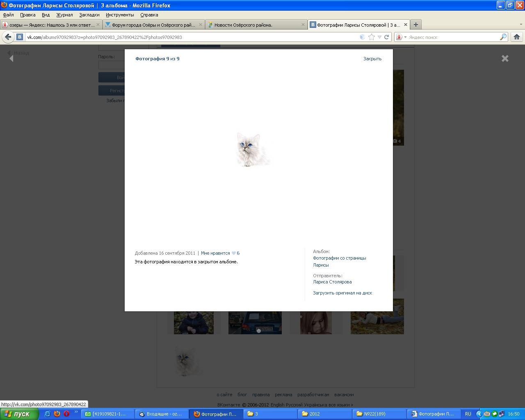This screenshot has height=420, width=525.
Task: Open the разработчикам footer link
Action: pyautogui.click(x=313, y=395)
